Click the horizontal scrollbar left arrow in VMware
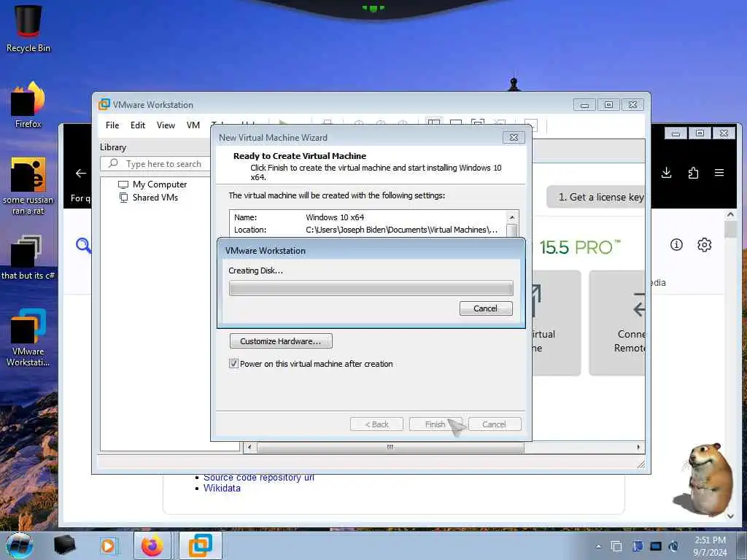Viewport: 747px width, 560px height. 249,447
